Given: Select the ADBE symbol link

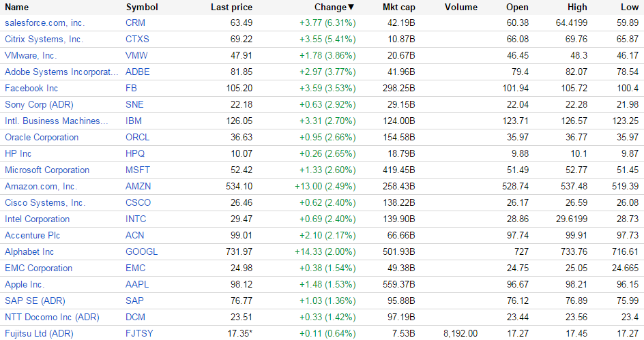Looking at the screenshot, I should pyautogui.click(x=138, y=72).
